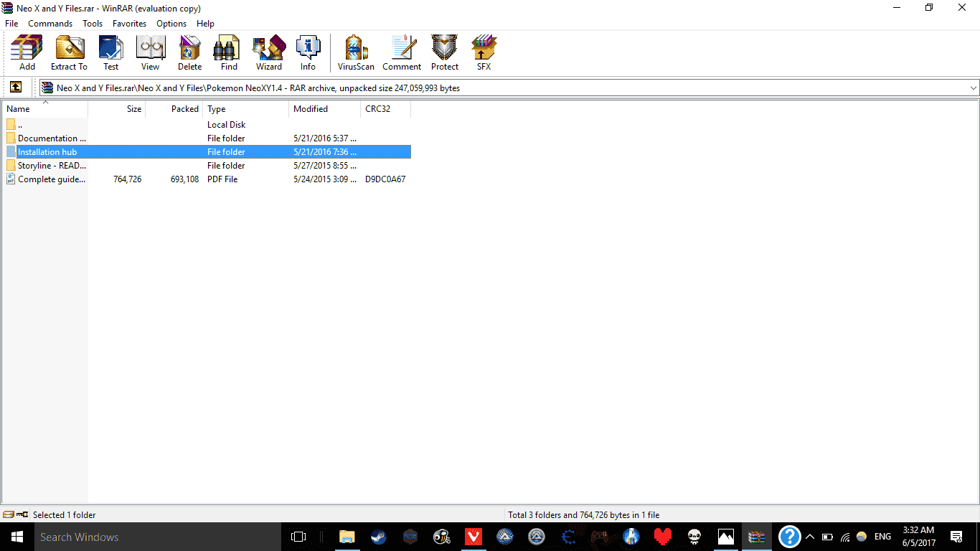Open the Photos app from the taskbar
The height and width of the screenshot is (551, 980).
point(725,537)
